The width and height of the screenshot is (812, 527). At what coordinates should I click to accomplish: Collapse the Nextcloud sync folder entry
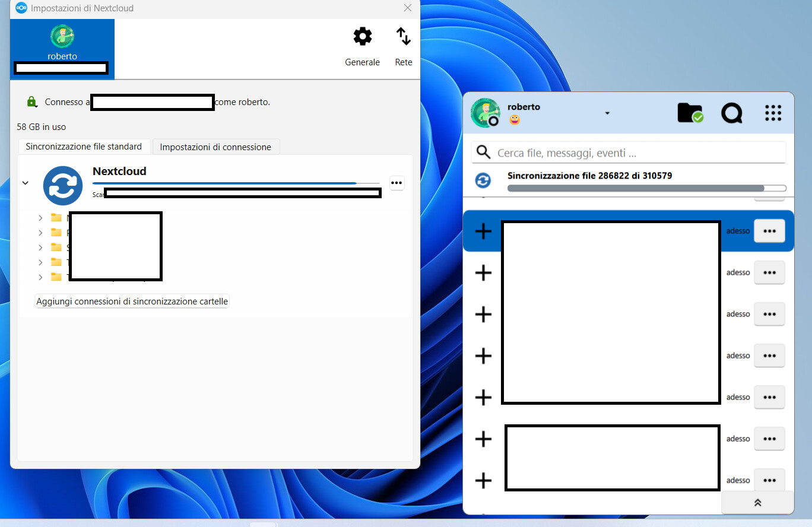[x=26, y=183]
